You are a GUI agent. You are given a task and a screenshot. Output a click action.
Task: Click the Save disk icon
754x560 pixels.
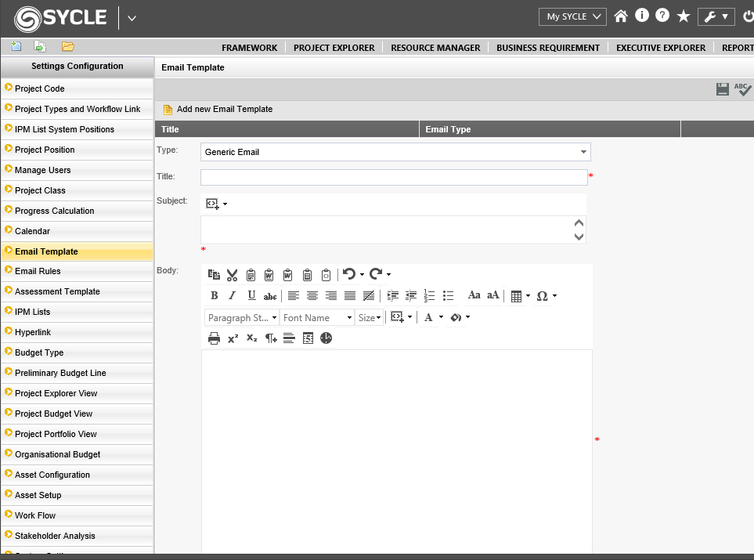(x=723, y=90)
